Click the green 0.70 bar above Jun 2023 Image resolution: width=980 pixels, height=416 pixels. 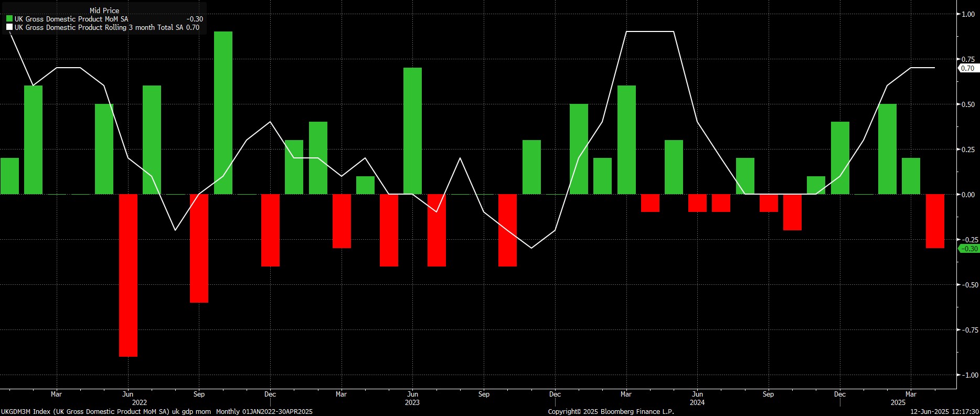tap(412, 131)
